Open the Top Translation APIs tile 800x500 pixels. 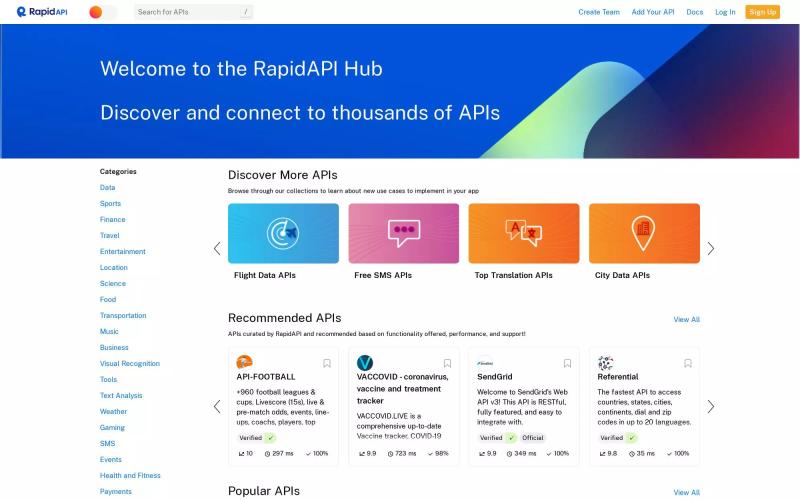(524, 233)
